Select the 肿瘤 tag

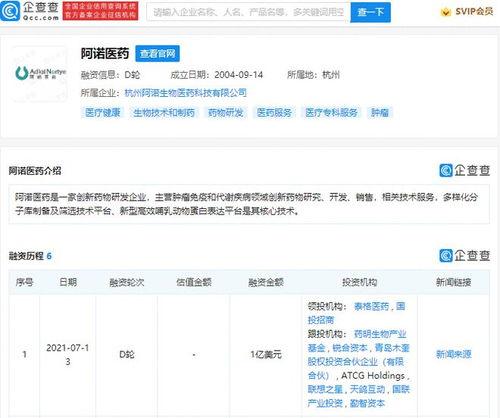pyautogui.click(x=380, y=113)
